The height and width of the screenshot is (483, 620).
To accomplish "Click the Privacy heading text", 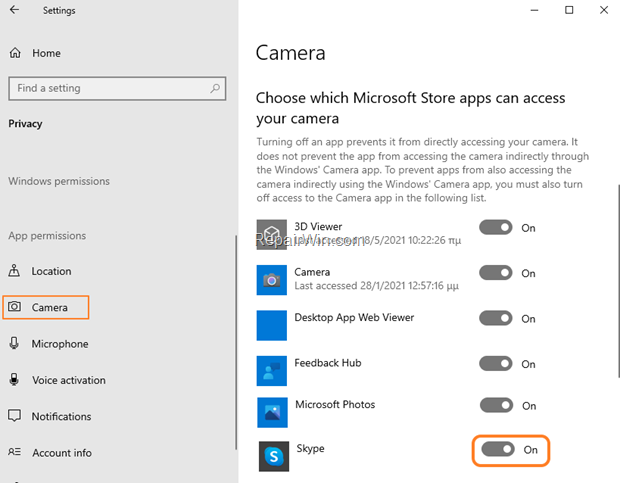I will pos(25,124).
